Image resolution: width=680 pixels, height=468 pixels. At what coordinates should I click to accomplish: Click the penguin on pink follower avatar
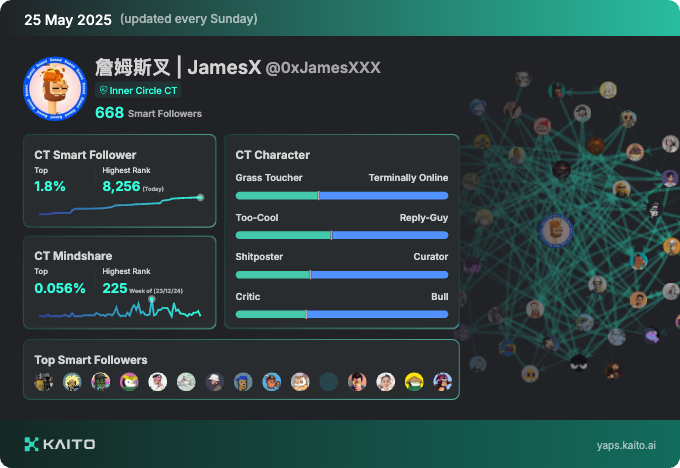pos(129,382)
